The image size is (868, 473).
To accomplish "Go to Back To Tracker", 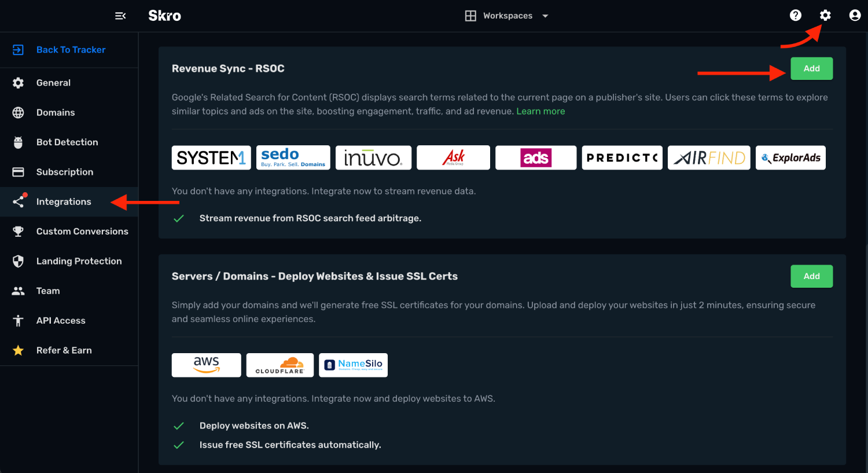I will coord(71,50).
